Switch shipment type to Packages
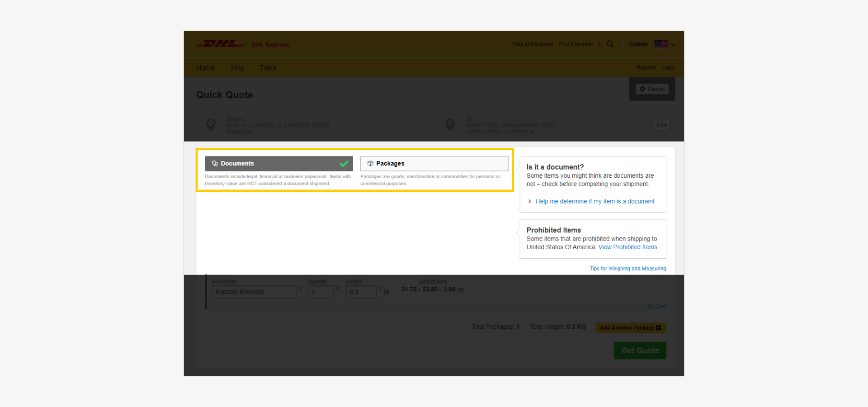 coord(434,163)
